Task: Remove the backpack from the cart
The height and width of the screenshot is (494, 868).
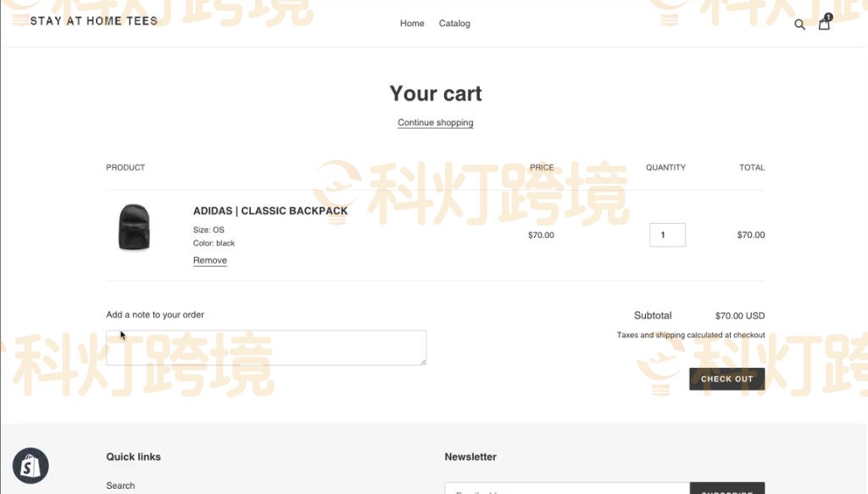Action: 210,260
